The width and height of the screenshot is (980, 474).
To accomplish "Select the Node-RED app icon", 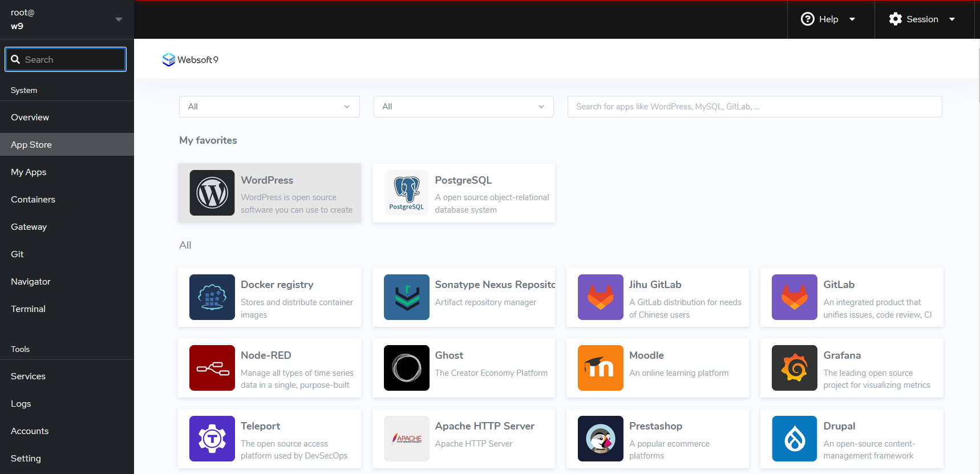I will 212,368.
